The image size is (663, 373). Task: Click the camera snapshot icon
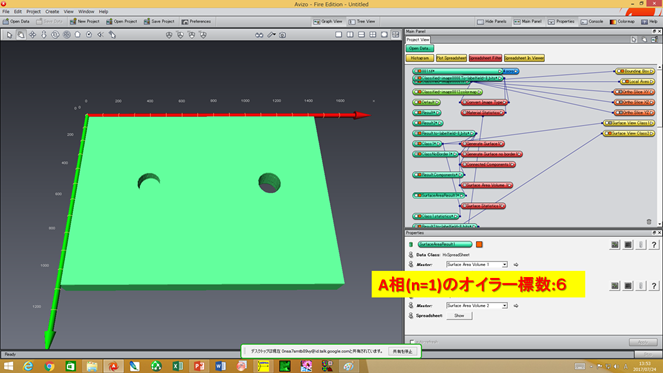282,35
